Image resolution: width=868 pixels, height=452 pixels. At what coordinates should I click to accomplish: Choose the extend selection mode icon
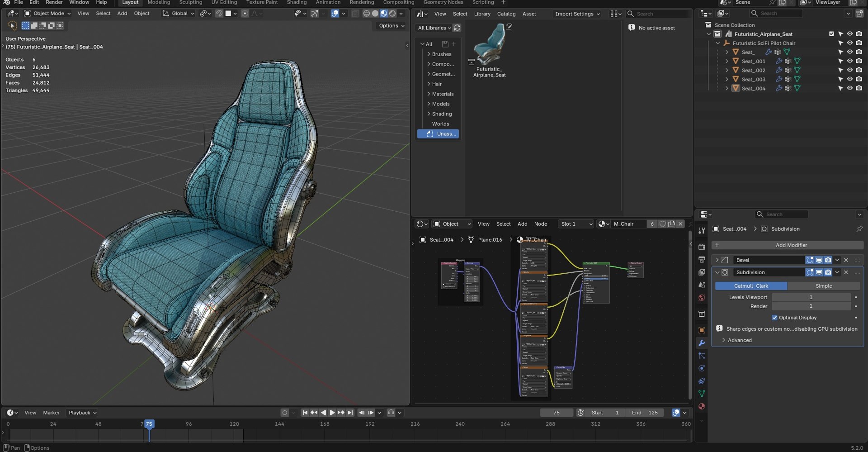pos(34,25)
